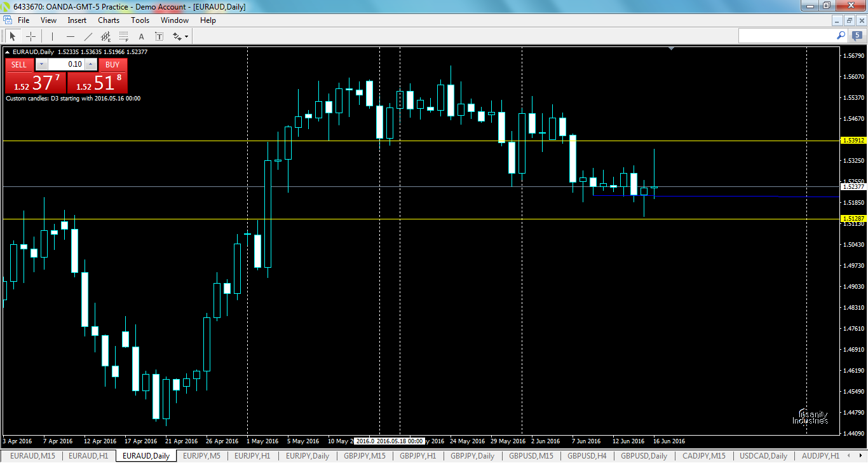
Task: Select the Draw Vertical Line tool
Action: [x=52, y=36]
